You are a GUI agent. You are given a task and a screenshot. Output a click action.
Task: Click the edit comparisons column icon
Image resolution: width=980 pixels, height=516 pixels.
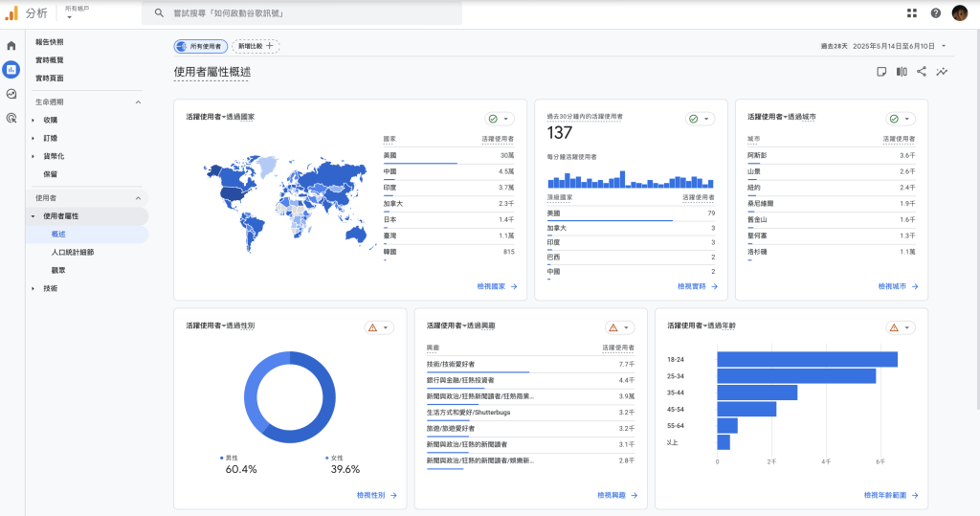point(902,72)
